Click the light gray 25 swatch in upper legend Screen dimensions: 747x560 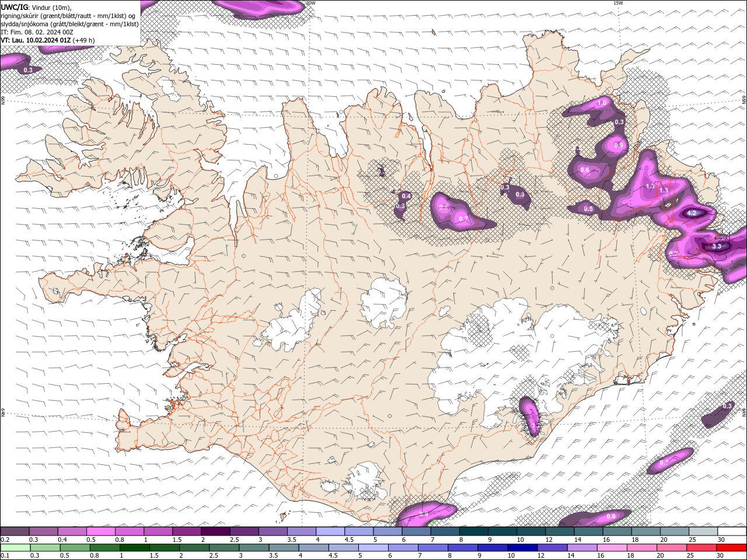click(x=703, y=531)
